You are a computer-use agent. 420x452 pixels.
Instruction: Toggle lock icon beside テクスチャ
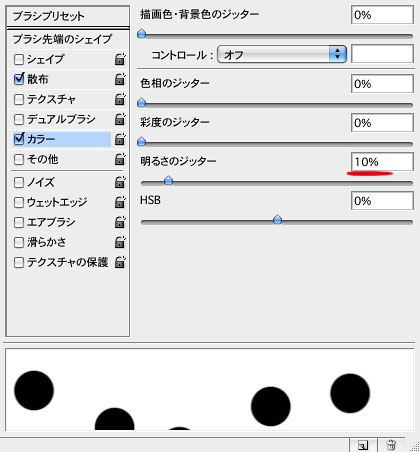pyautogui.click(x=120, y=99)
